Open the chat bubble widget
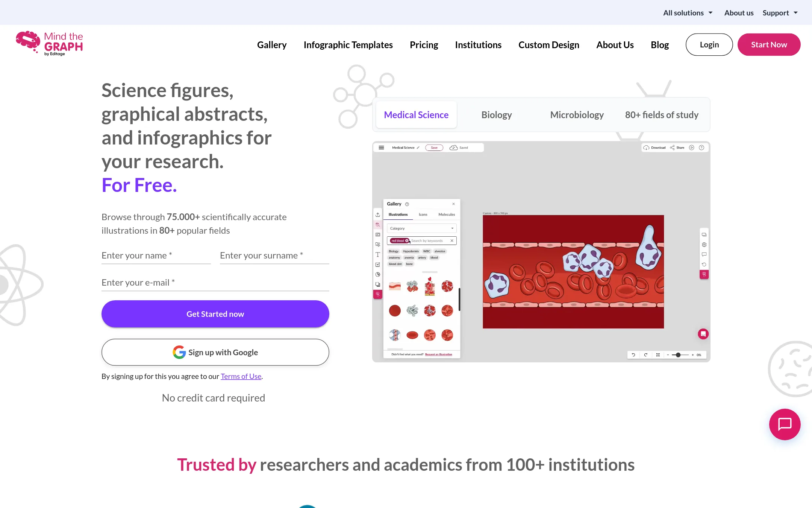This screenshot has width=812, height=508. pos(785,424)
